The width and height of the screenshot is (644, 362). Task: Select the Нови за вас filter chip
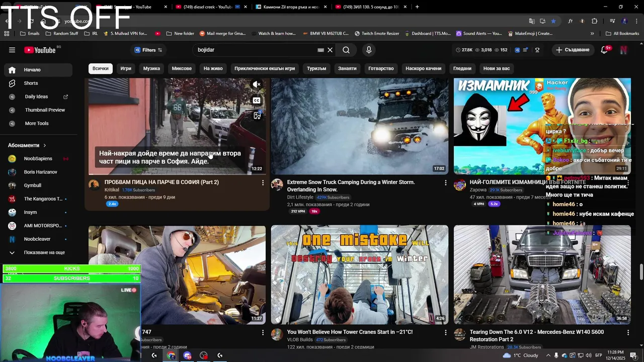pyautogui.click(x=497, y=68)
